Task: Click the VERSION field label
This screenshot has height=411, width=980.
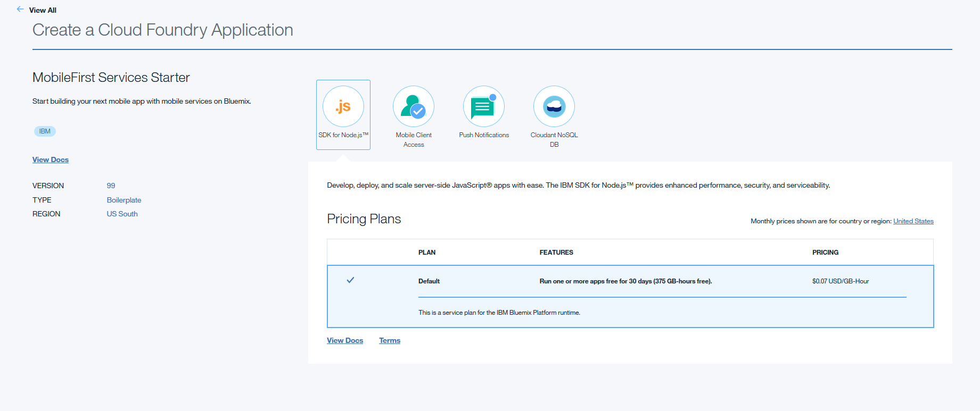Action: 48,186
